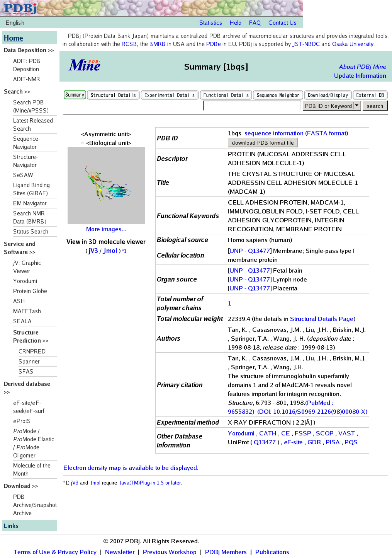Launch the Jmol molecule viewer link
The image size is (392, 558).
tap(110, 251)
